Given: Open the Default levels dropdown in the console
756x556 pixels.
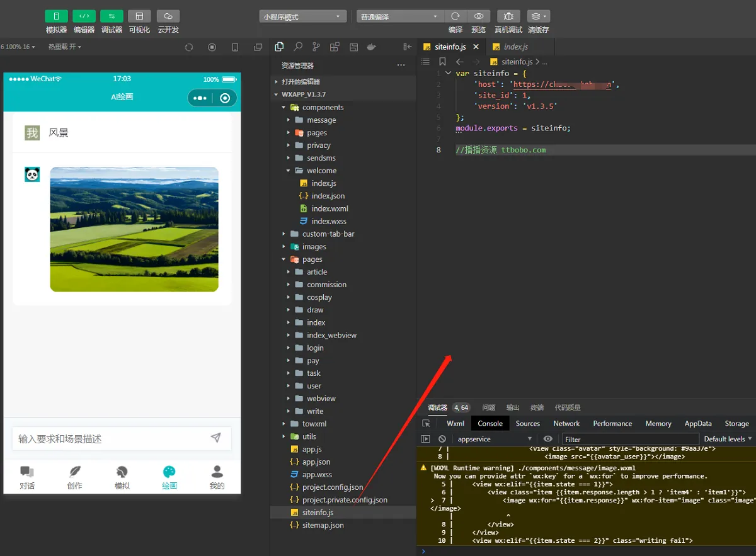Looking at the screenshot, I should (x=728, y=439).
